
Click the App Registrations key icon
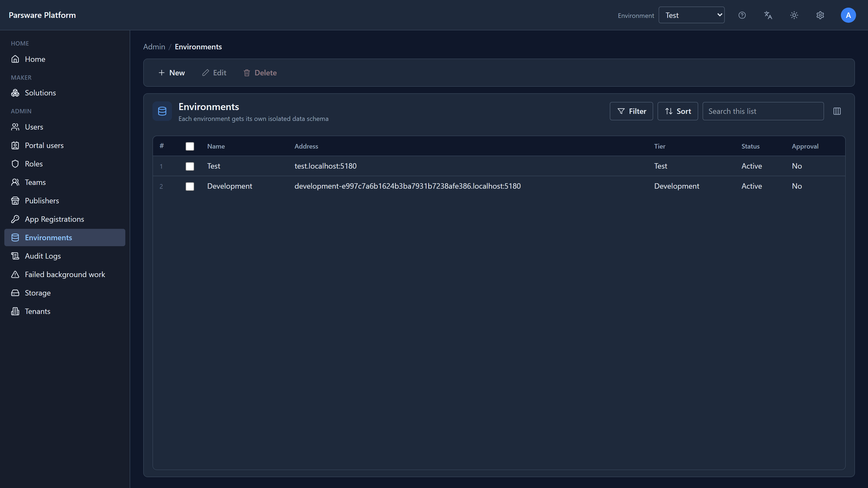coord(15,219)
